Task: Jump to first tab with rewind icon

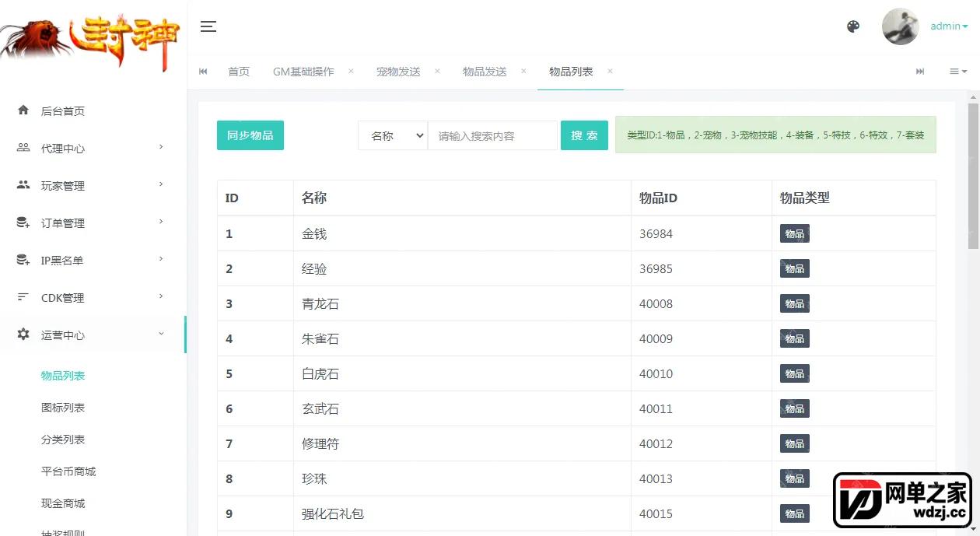Action: (203, 72)
